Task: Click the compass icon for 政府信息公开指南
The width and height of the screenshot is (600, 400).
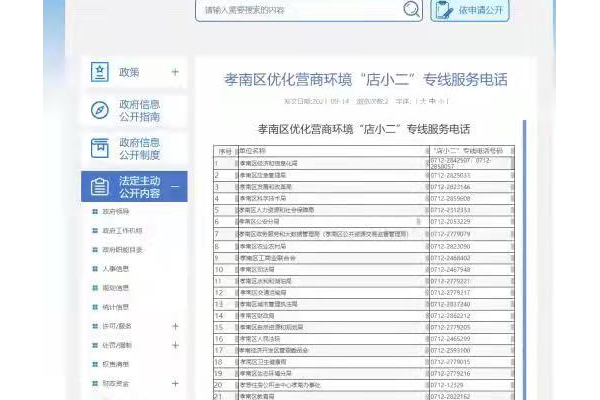Action: click(100, 110)
